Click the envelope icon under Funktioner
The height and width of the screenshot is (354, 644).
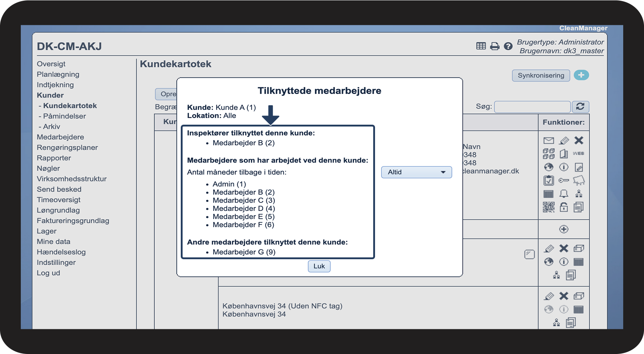549,141
